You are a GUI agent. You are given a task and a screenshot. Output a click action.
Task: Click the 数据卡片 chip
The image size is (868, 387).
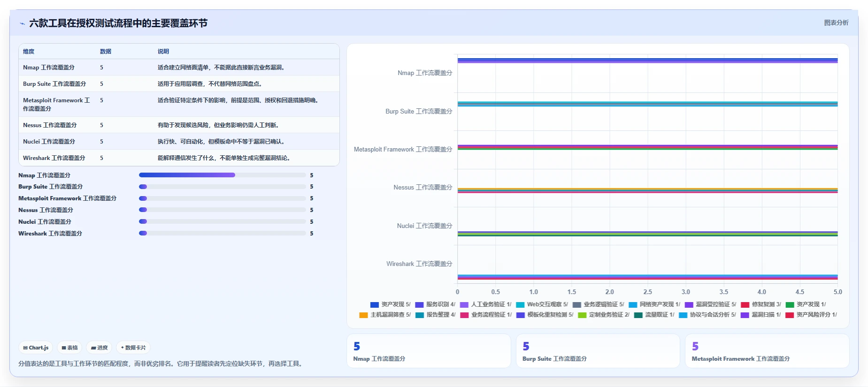coord(133,348)
